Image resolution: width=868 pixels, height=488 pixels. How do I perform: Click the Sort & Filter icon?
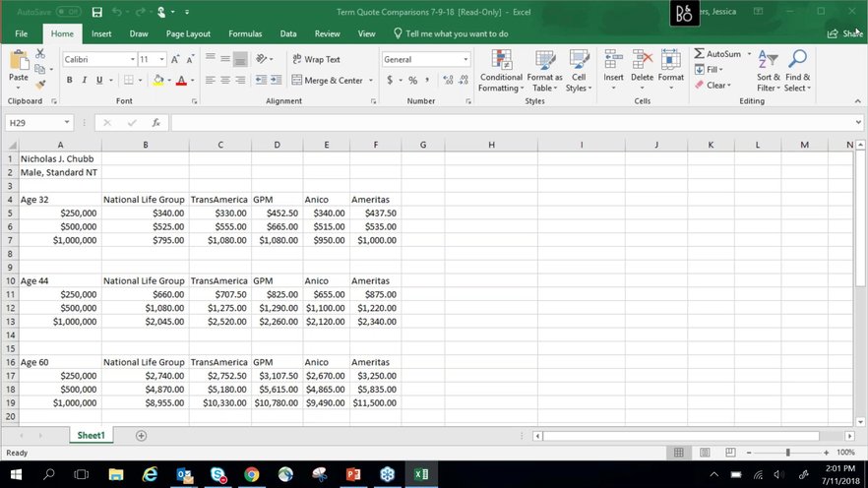(769, 68)
